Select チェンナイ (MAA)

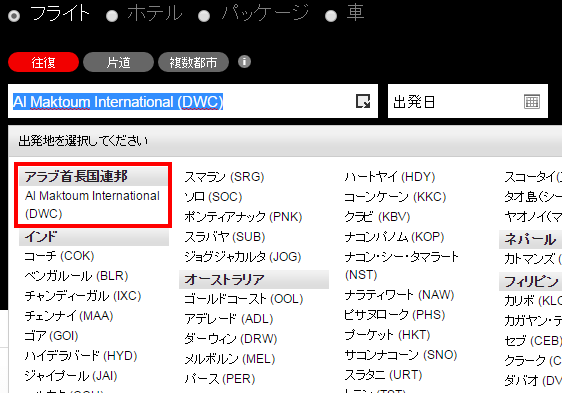click(x=69, y=316)
